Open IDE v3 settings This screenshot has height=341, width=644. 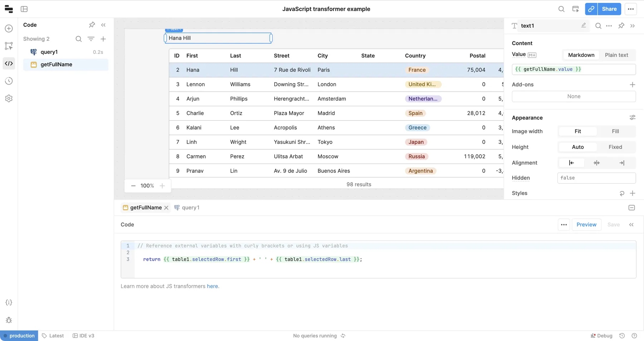pos(83,336)
